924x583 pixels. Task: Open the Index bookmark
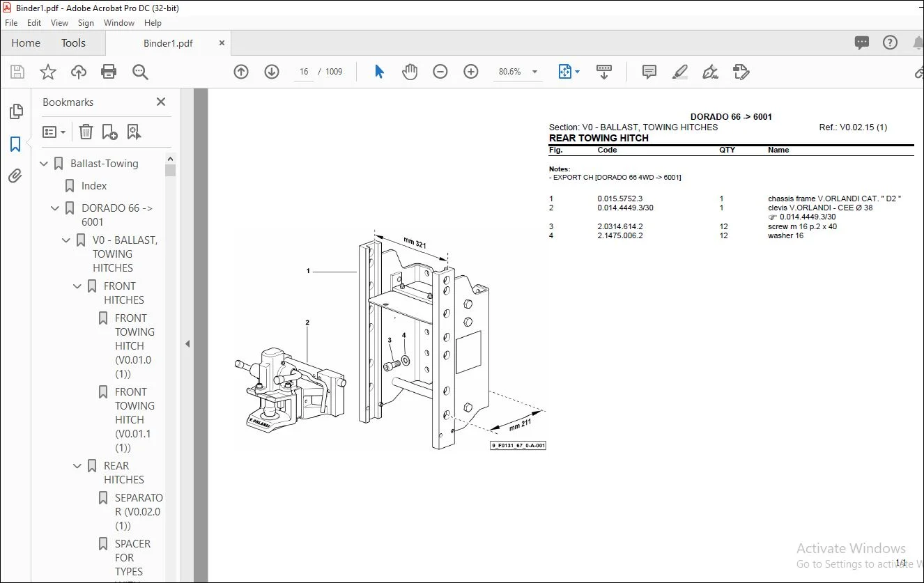pyautogui.click(x=94, y=186)
